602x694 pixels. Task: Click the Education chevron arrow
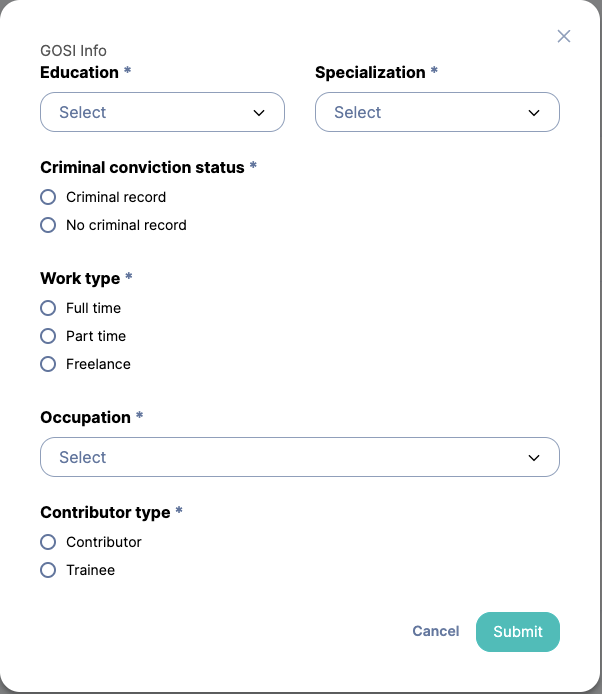point(259,113)
